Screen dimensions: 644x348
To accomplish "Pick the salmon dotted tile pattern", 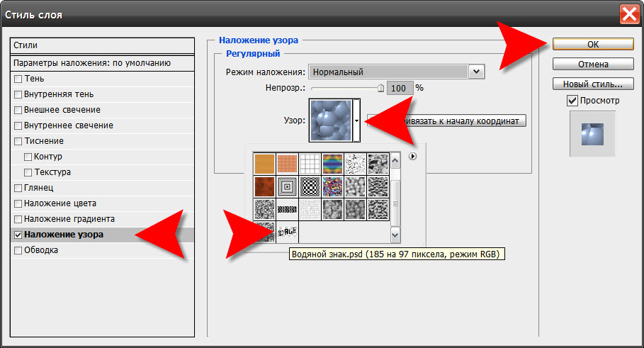I will (287, 164).
